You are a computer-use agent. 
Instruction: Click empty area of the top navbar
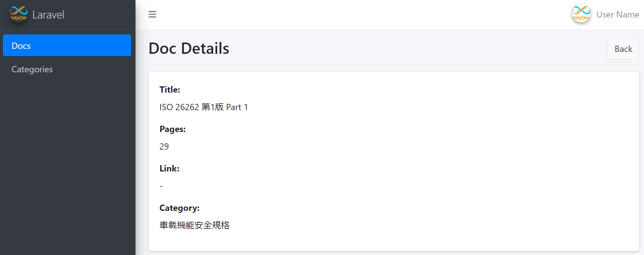[344, 15]
